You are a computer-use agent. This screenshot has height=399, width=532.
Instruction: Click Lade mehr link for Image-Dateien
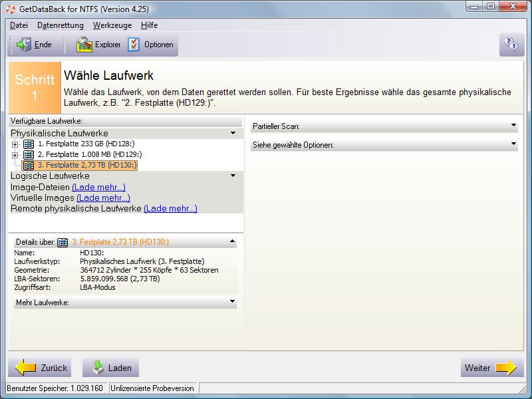coord(98,188)
